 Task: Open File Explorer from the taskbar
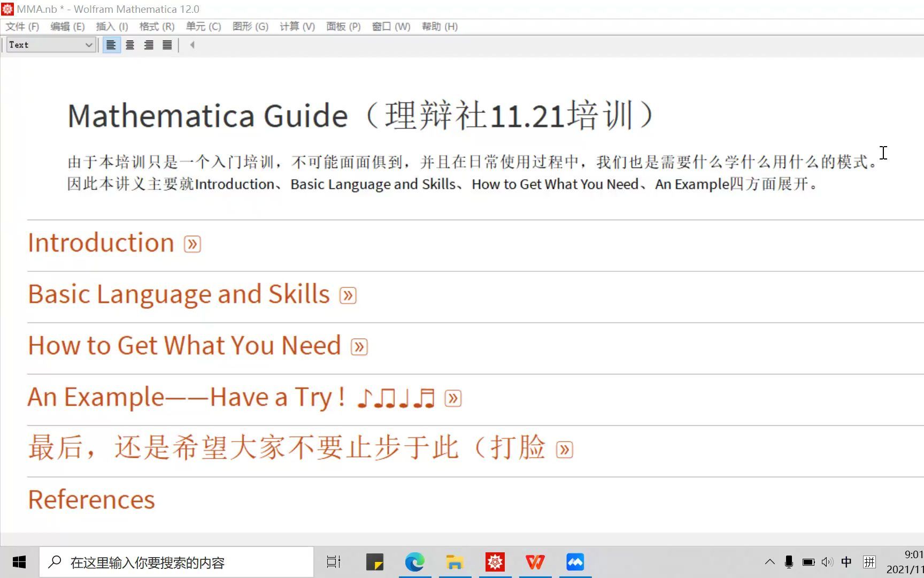455,562
